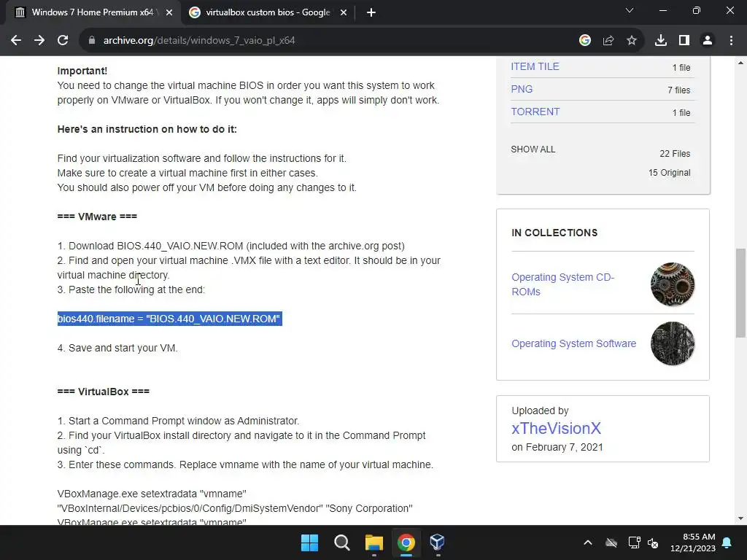747x560 pixels.
Task: Show hidden system tray icons
Action: [x=588, y=542]
